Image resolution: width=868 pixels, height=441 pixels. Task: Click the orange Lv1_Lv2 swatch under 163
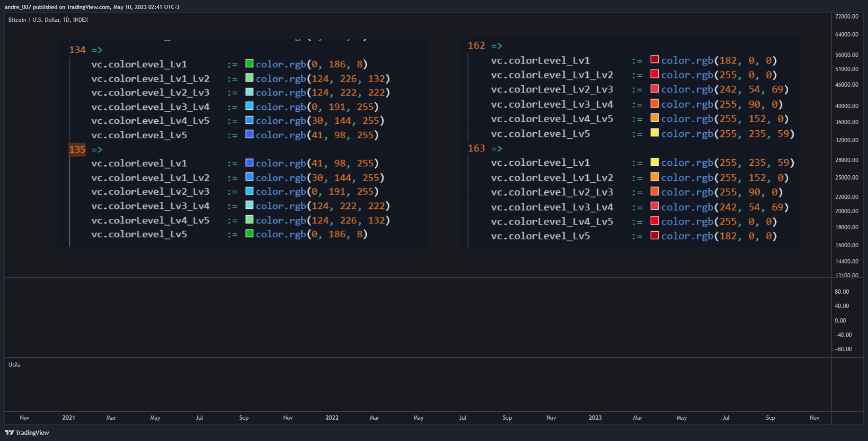tap(655, 177)
